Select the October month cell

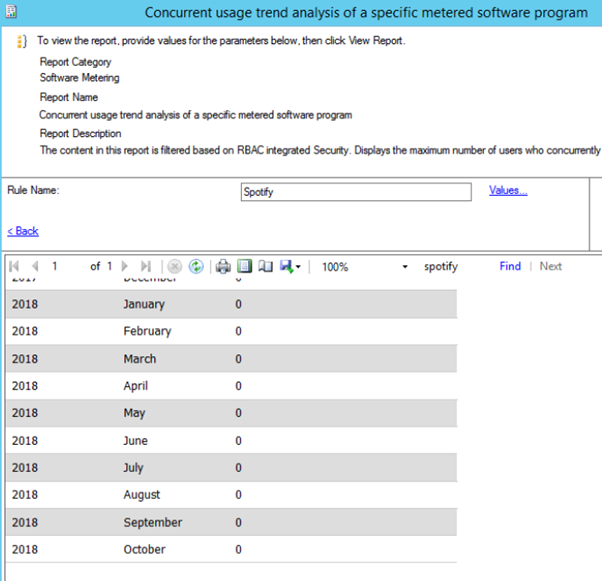tap(144, 550)
